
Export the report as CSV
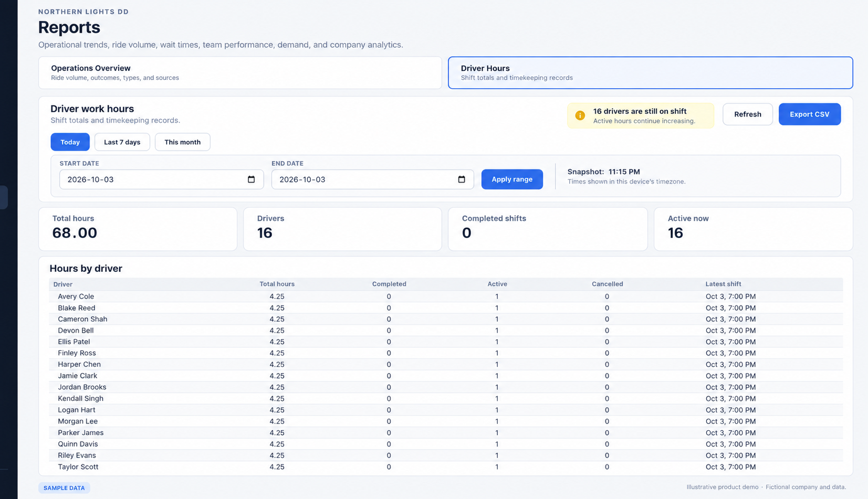click(x=809, y=114)
